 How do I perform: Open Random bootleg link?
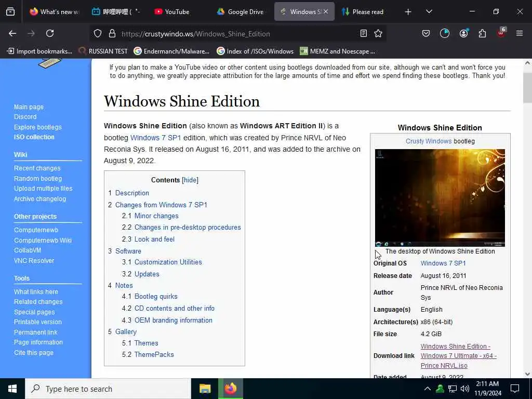[x=38, y=179]
